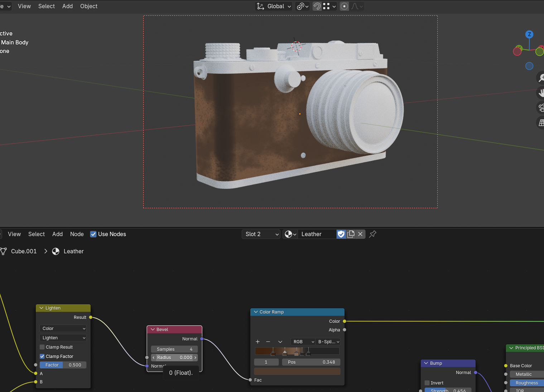Toggle proportional editing icon
This screenshot has height=392, width=544.
344,6
